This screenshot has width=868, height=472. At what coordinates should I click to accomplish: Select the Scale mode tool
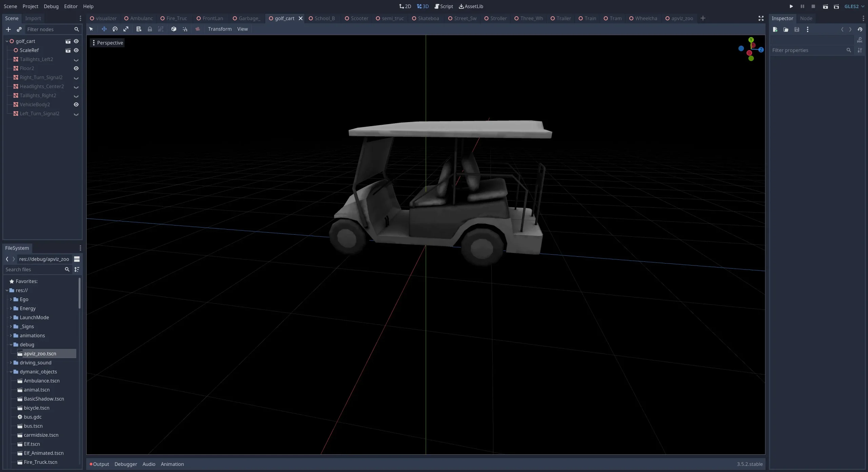126,29
